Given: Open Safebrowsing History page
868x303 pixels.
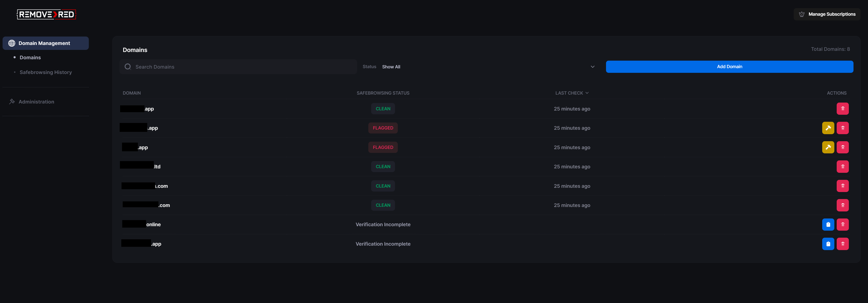Looking at the screenshot, I should (46, 72).
